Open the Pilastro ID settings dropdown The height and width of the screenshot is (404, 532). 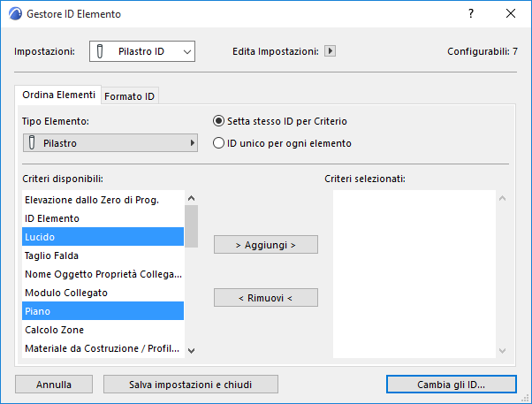tap(141, 52)
